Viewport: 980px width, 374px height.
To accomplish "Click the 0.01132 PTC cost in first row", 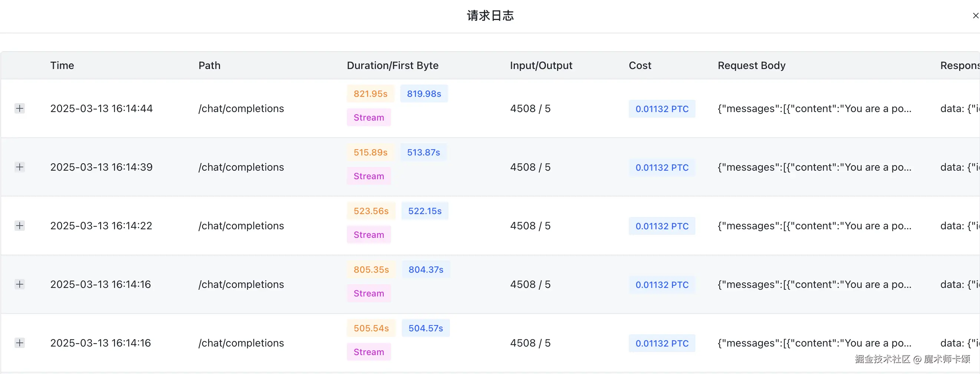I will [x=662, y=109].
